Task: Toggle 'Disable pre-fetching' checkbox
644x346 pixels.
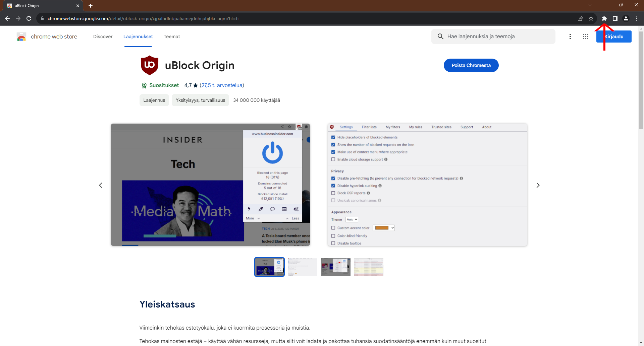Action: tap(333, 179)
